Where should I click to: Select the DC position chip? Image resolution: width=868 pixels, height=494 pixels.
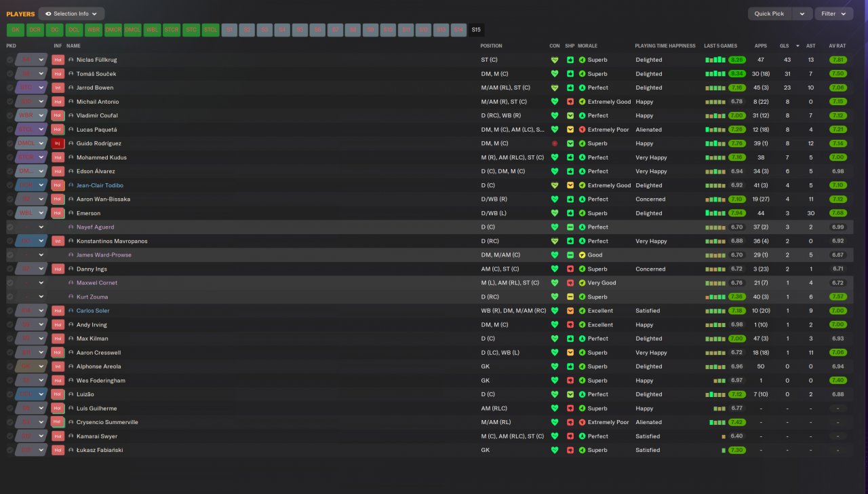pos(55,30)
